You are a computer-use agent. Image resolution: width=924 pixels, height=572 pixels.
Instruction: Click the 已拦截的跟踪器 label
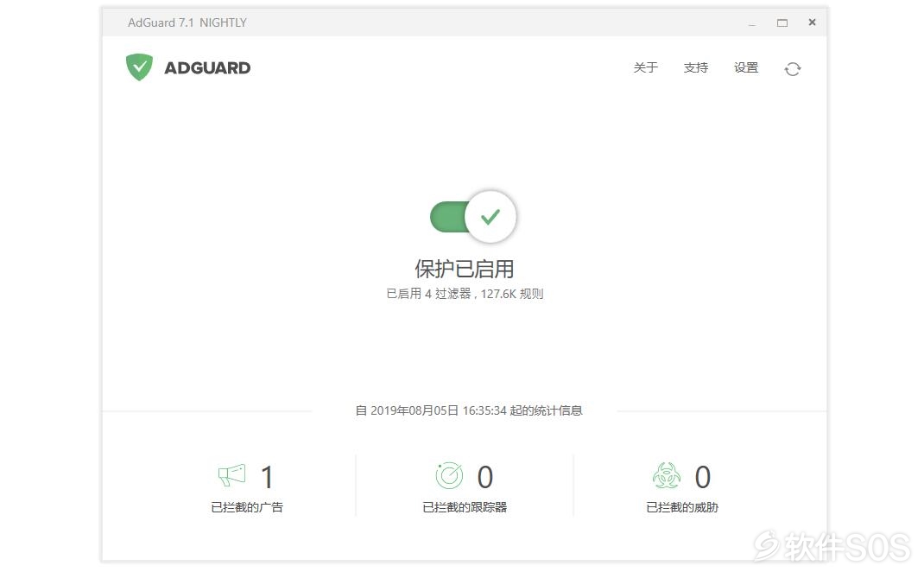pos(465,507)
